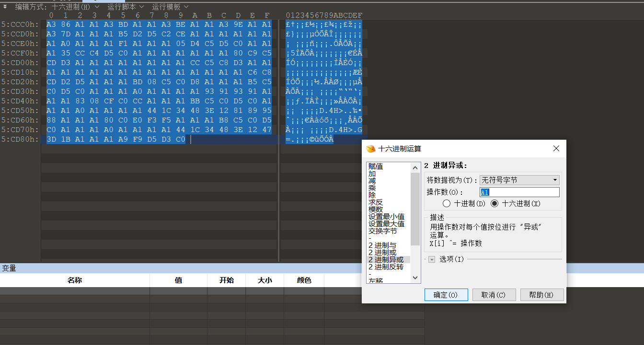
Task: Close the 十六进制运算 dialog with X
Action: point(556,149)
